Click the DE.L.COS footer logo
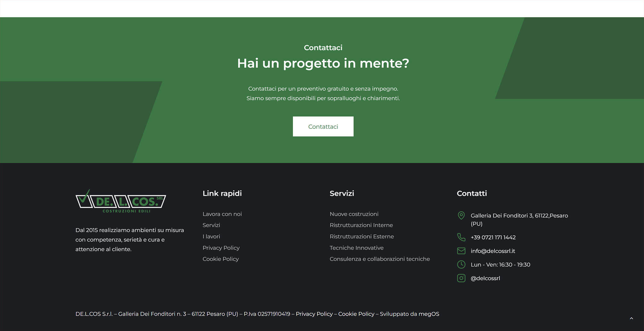 pyautogui.click(x=121, y=201)
